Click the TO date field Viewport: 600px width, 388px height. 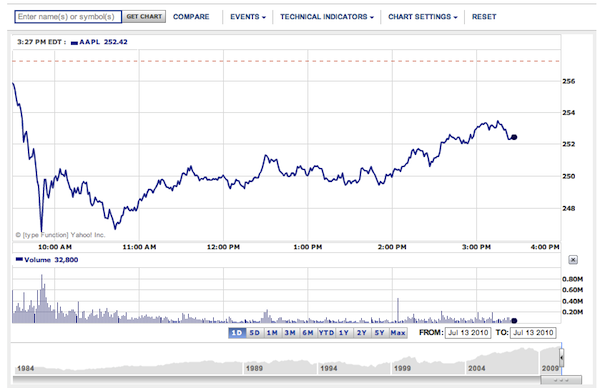pos(533,333)
